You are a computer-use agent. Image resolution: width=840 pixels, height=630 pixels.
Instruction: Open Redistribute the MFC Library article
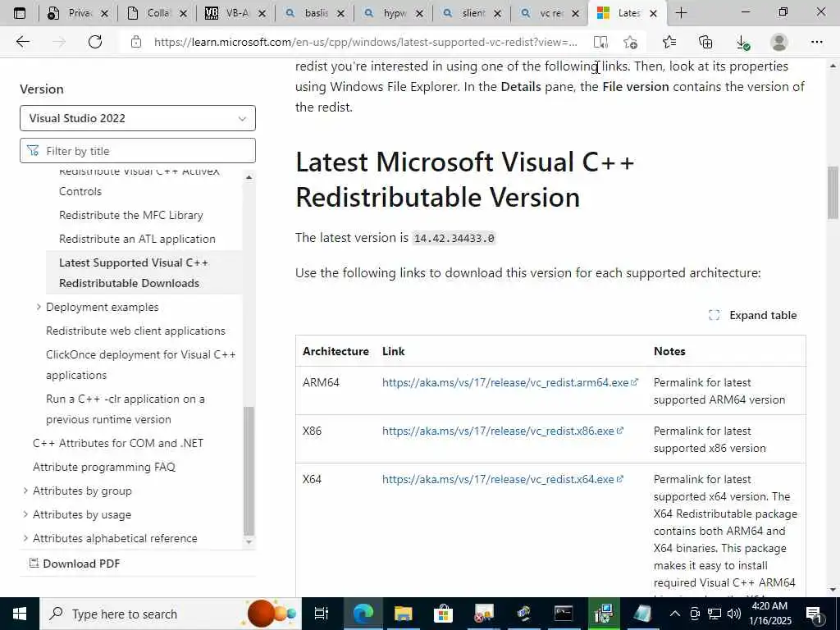point(131,215)
